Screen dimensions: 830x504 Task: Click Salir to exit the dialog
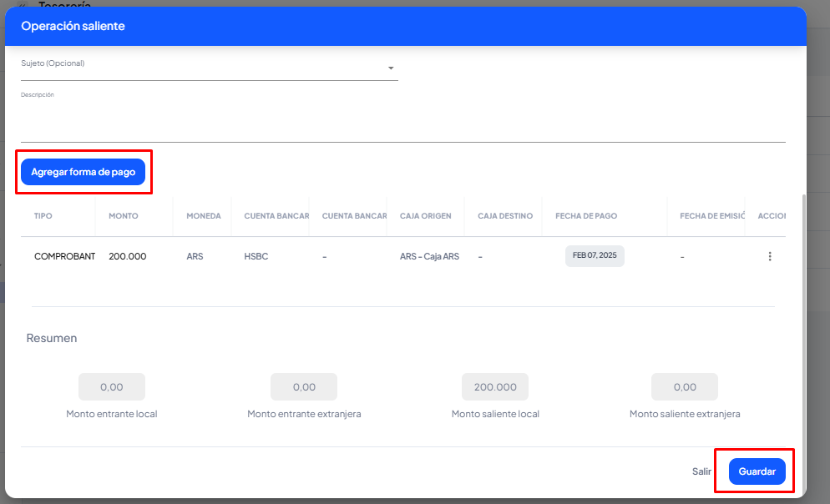point(701,471)
